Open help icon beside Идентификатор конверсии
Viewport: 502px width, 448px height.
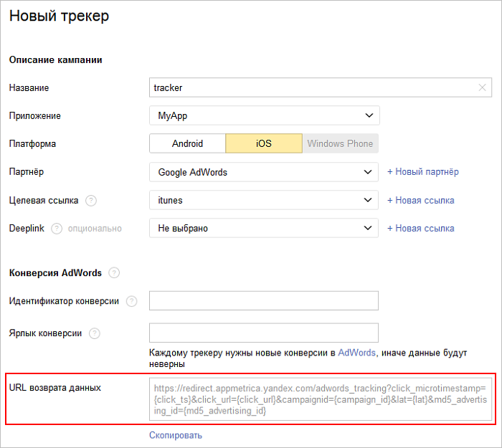point(131,301)
